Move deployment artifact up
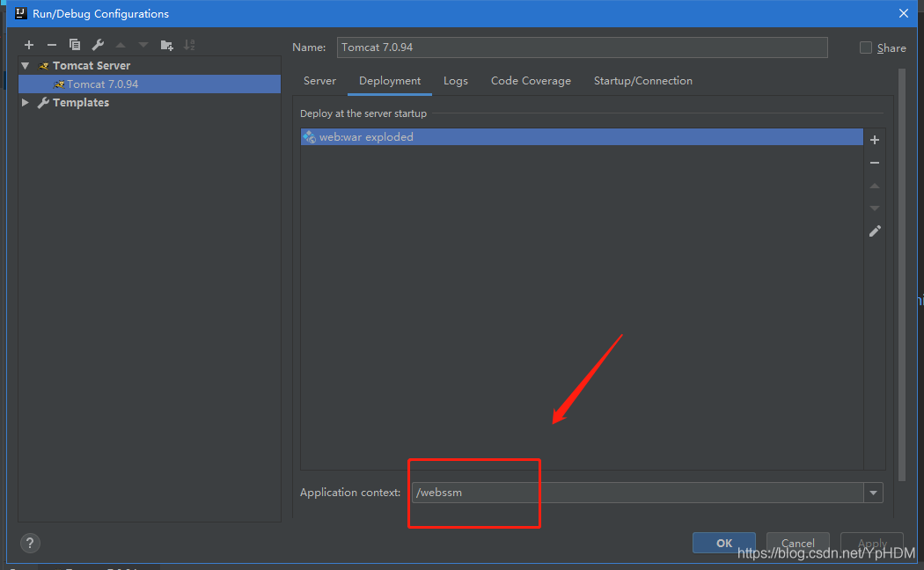The image size is (924, 570). tap(875, 186)
